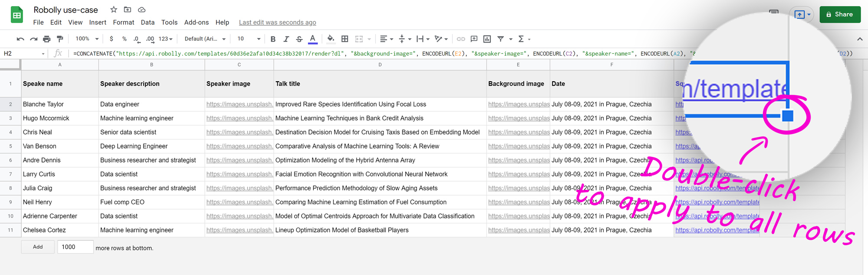This screenshot has width=868, height=275.
Task: Open the Default (Ari... font dropdown
Action: [x=205, y=39]
